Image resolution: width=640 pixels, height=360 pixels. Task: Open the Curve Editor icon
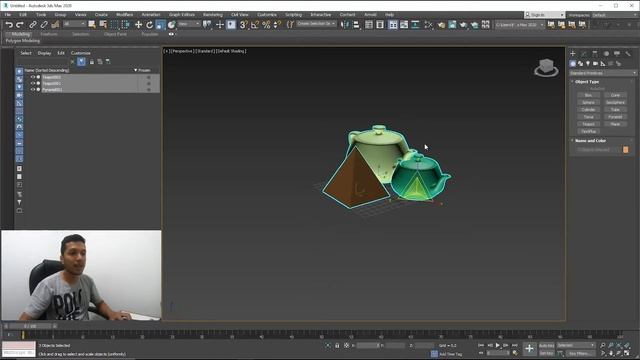[404, 25]
